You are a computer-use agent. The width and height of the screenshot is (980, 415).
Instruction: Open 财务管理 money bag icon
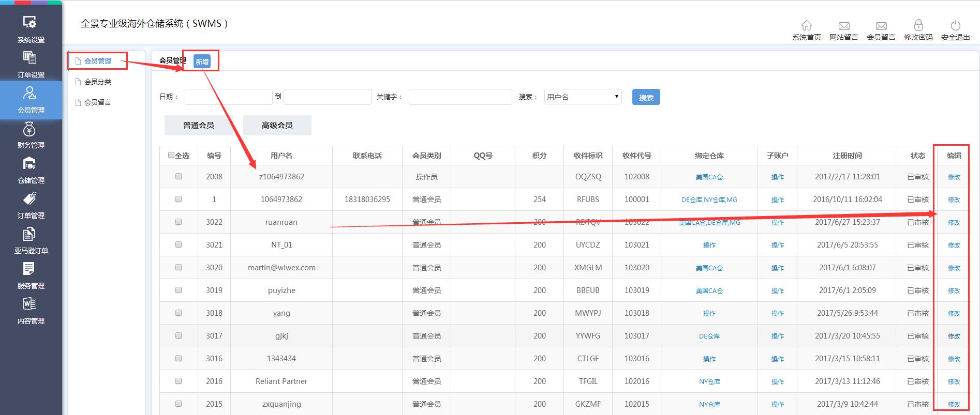pos(30,129)
